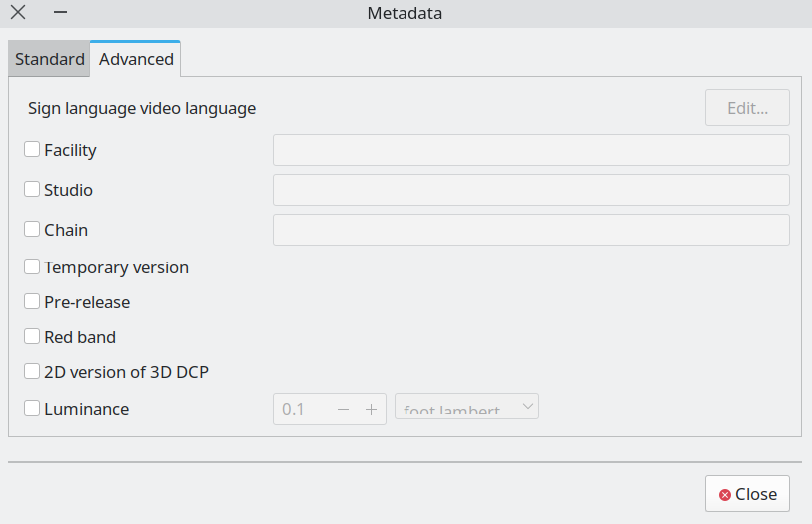Click the Studio text field
Image resolution: width=812 pixels, height=524 pixels.
point(530,190)
